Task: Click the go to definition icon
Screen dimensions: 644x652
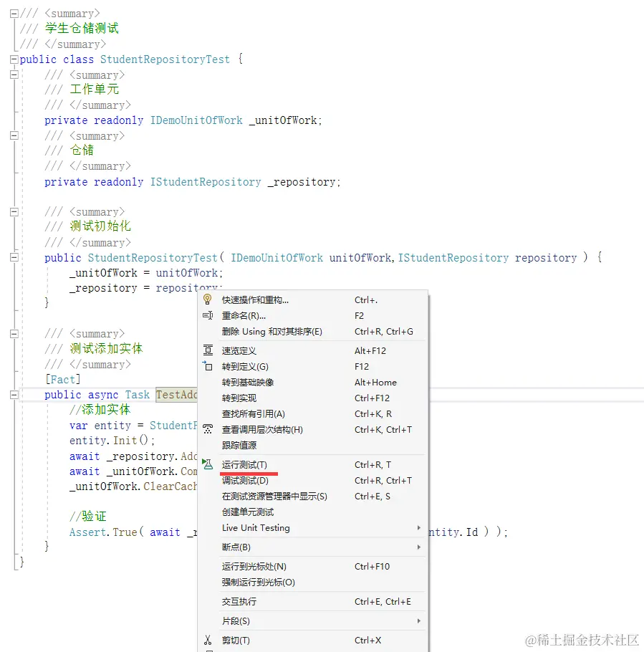Action: pyautogui.click(x=208, y=366)
